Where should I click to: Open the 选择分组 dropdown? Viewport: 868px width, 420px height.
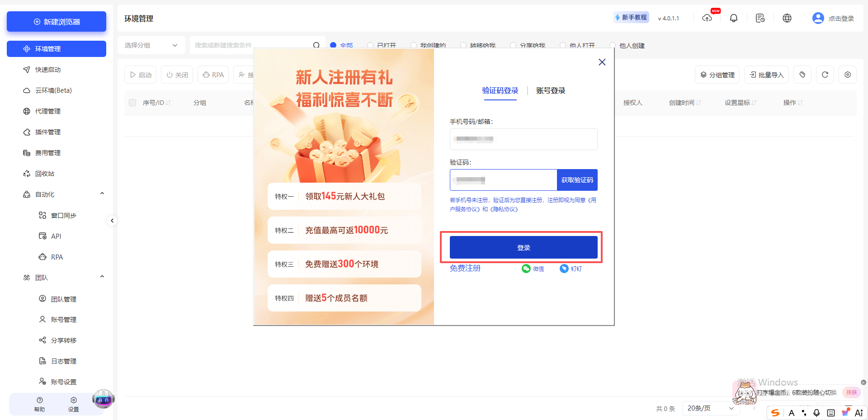151,45
